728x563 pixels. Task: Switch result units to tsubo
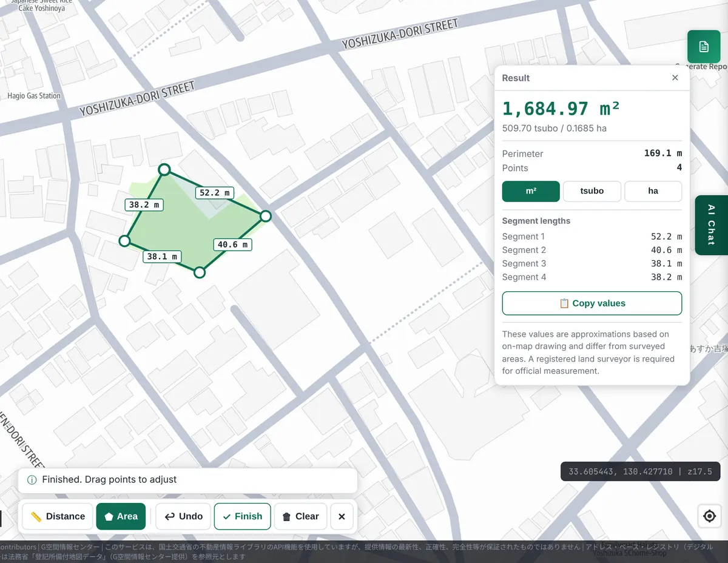592,191
